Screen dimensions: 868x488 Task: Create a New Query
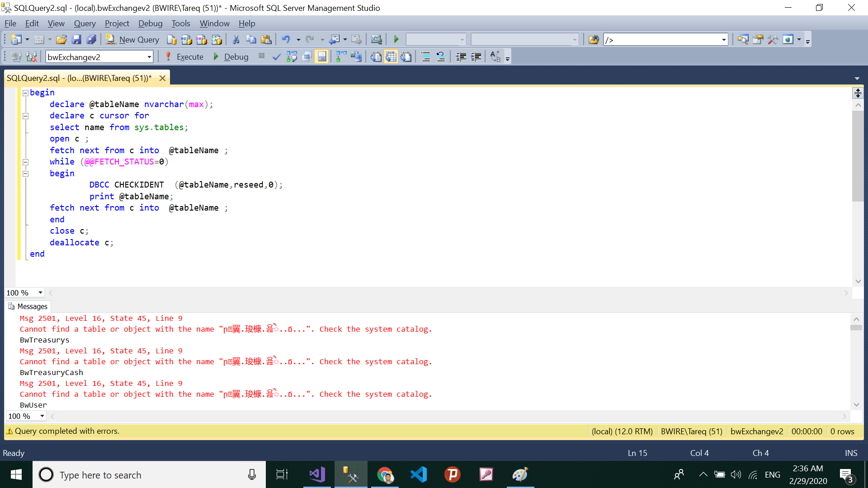(132, 39)
